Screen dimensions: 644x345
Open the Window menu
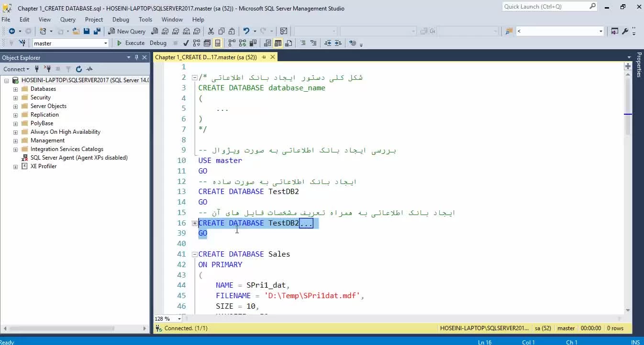172,20
